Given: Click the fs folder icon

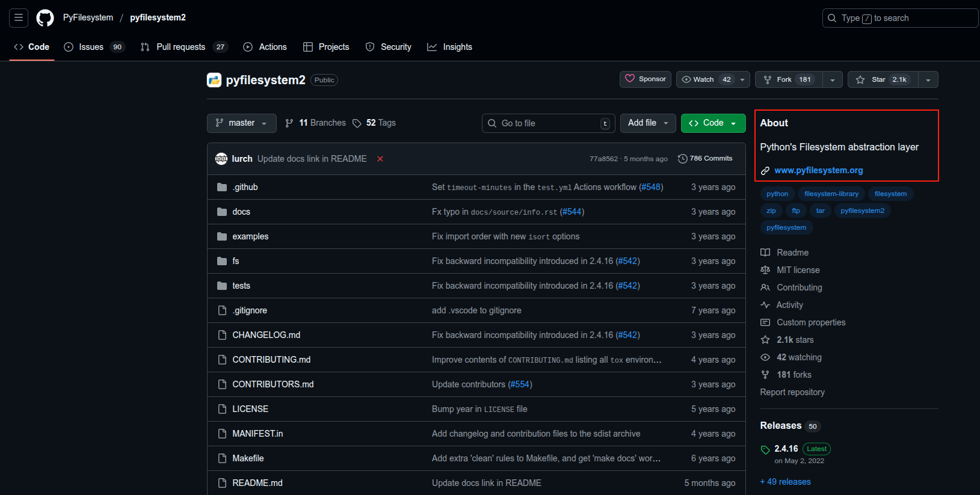Looking at the screenshot, I should pos(222,261).
